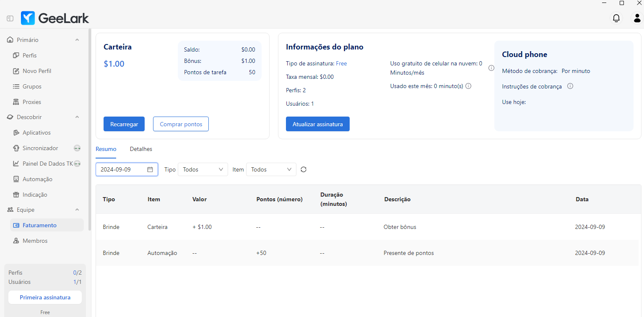Click the badge icon beside Sincronizador
The width and height of the screenshot is (644, 317).
click(77, 148)
